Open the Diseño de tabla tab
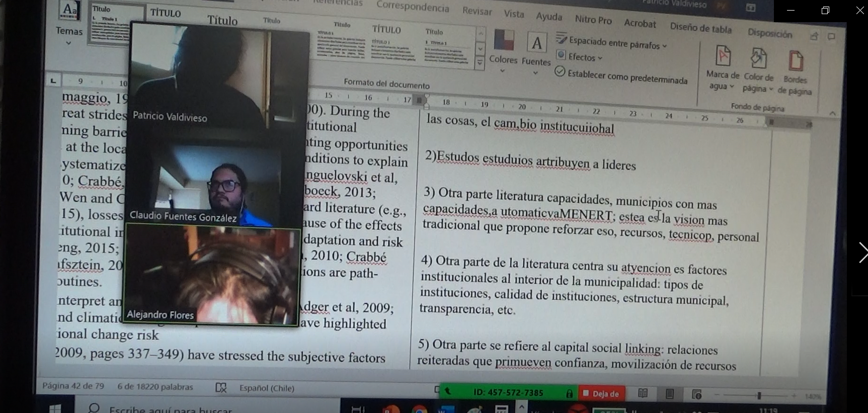The height and width of the screenshot is (413, 868). (701, 28)
